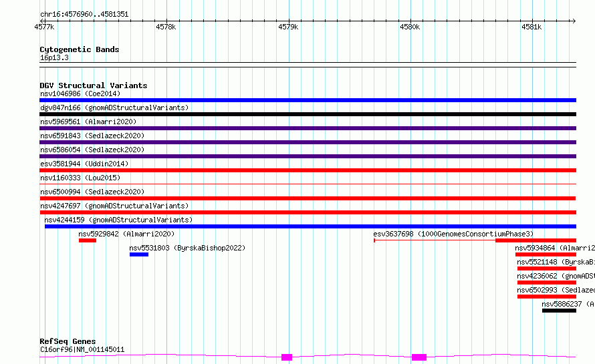Image resolution: width=595 pixels, height=364 pixels.
Task: Click the first magenta C16orf96 exon block
Action: [x=287, y=357]
